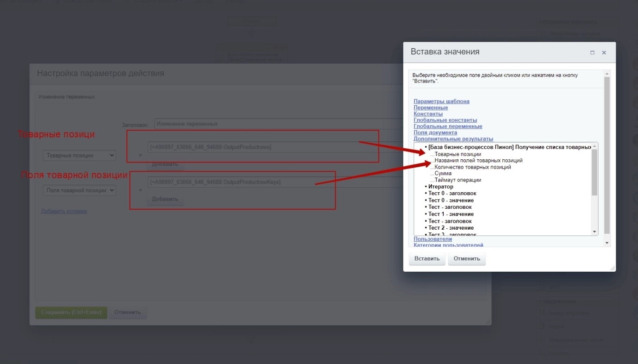The height and width of the screenshot is (364, 638).
Task: Choose Количество товарных позиций entry
Action: [x=472, y=167]
